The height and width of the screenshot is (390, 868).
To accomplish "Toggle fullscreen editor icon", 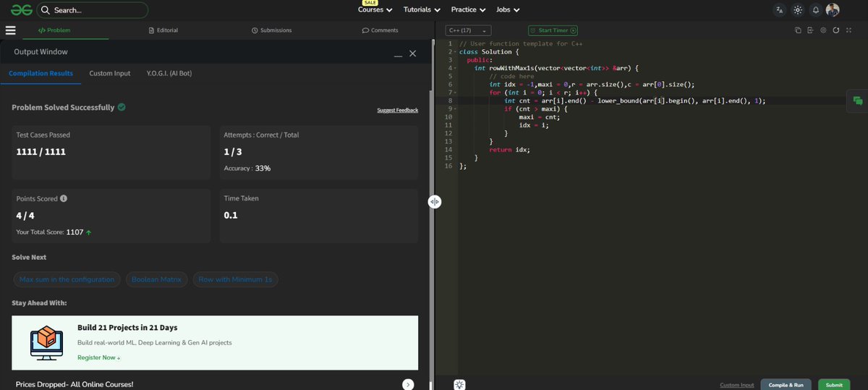I will tap(849, 30).
